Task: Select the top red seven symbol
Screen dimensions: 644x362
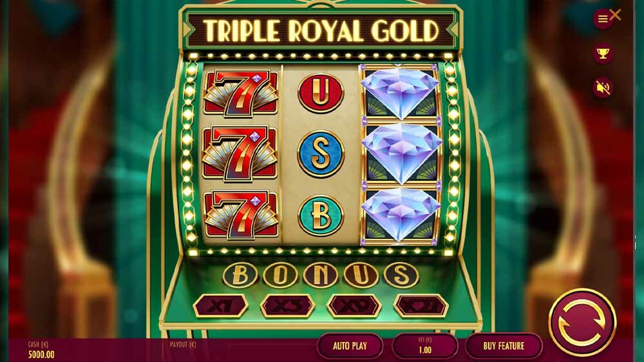Action: pyautogui.click(x=241, y=93)
